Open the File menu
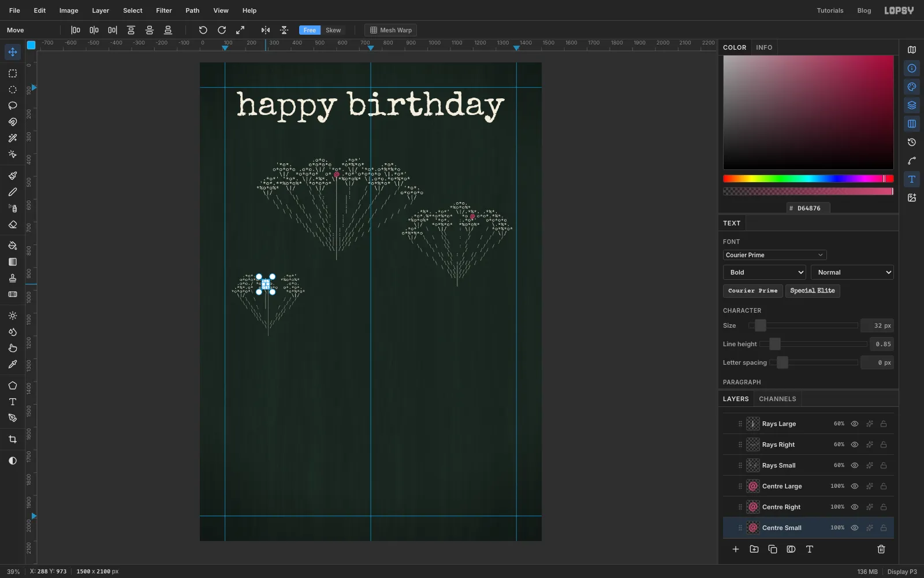 (14, 10)
